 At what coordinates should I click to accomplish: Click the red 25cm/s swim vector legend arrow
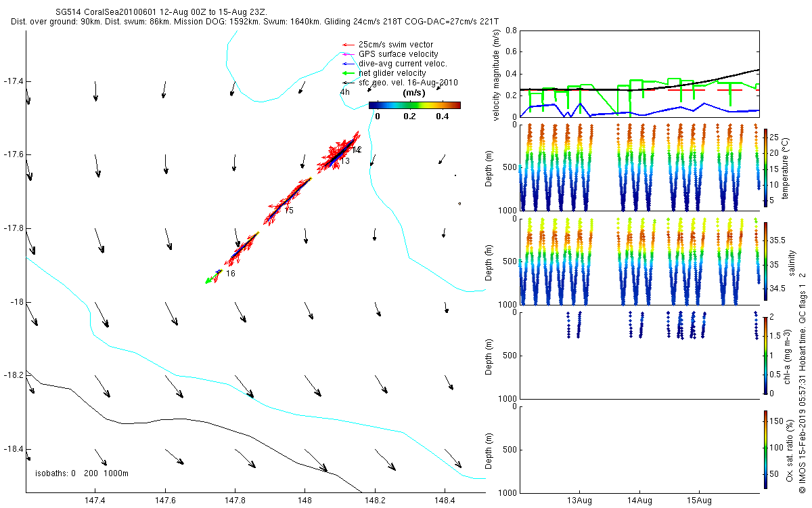[x=348, y=45]
